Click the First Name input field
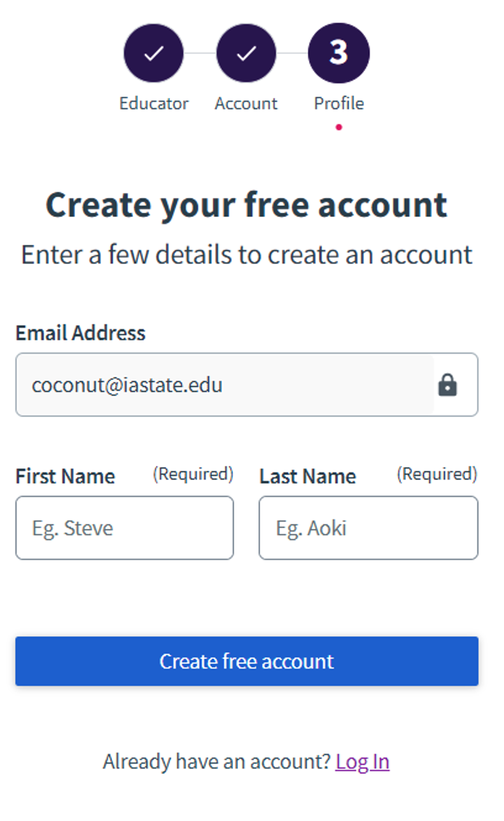The width and height of the screenshot is (504, 821). pos(124,528)
